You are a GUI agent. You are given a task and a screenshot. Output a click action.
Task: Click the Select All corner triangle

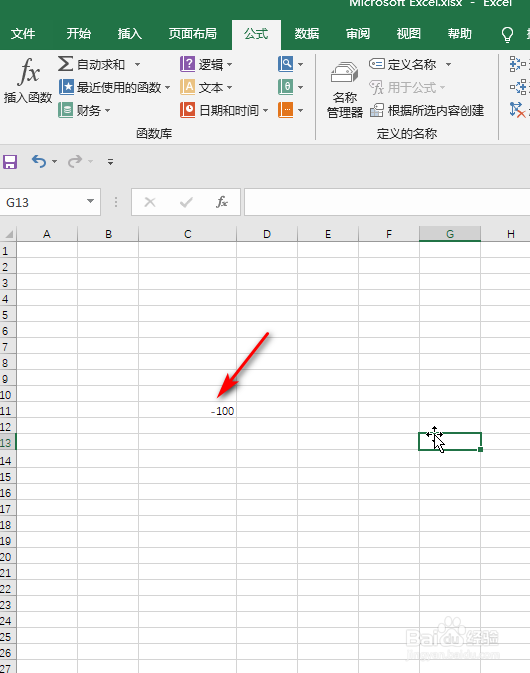[x=8, y=234]
